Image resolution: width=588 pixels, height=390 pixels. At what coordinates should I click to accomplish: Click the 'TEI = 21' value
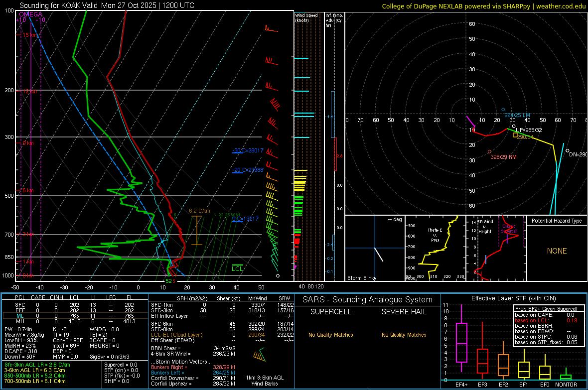tap(99, 335)
